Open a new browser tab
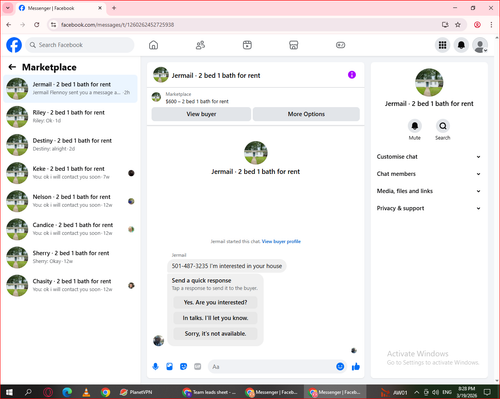Image resolution: width=500 pixels, height=399 pixels. click(x=114, y=8)
